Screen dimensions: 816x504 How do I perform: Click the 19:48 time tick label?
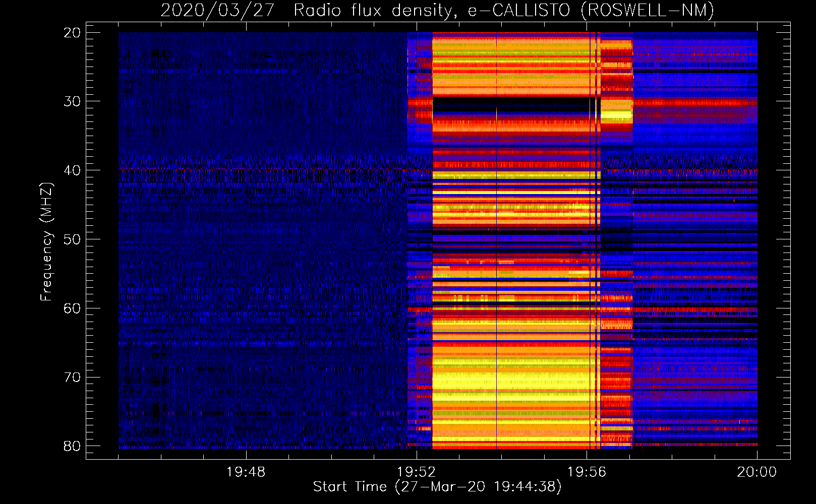tap(246, 472)
